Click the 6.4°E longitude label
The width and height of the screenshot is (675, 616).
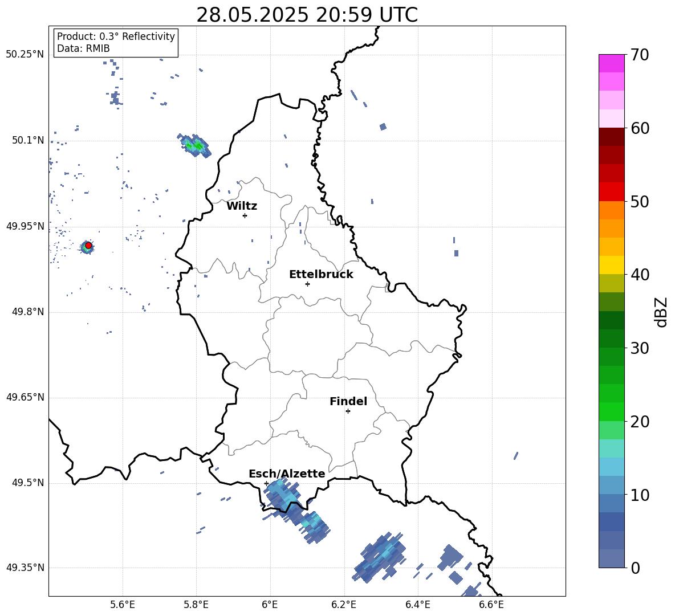click(417, 605)
